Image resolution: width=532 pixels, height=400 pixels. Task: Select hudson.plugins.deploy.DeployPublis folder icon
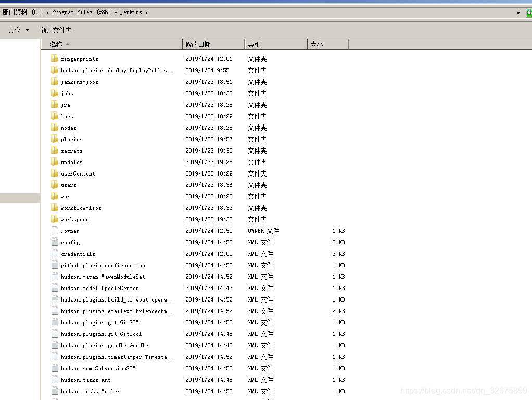(54, 70)
